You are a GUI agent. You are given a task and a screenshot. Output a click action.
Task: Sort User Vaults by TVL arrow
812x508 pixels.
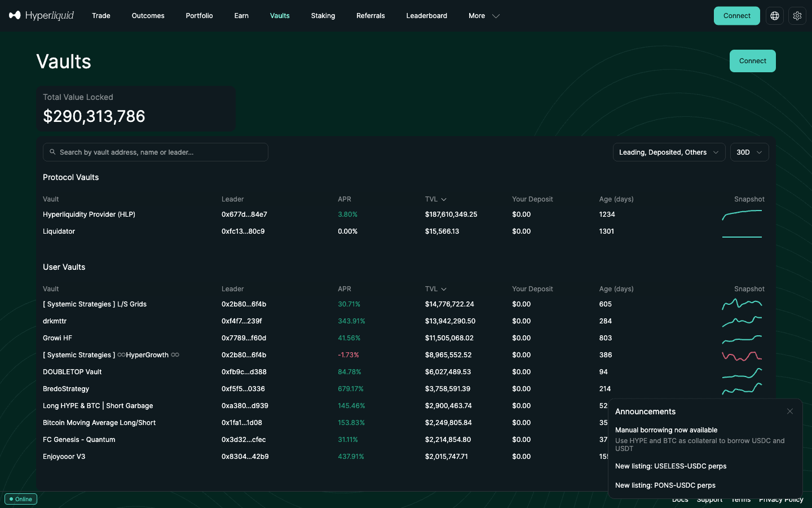tap(444, 289)
